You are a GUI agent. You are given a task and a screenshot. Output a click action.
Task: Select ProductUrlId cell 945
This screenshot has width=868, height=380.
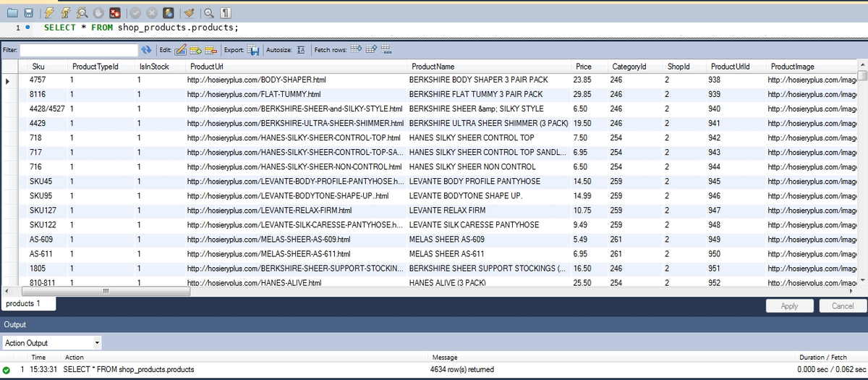tap(736, 181)
